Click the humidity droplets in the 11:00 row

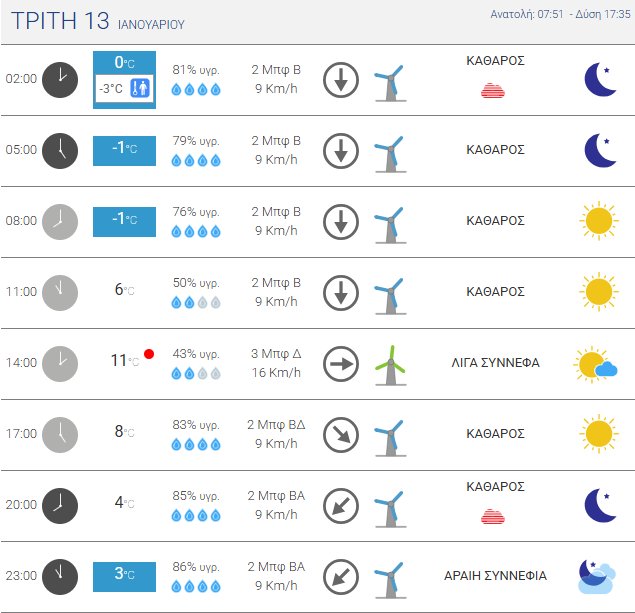196,302
